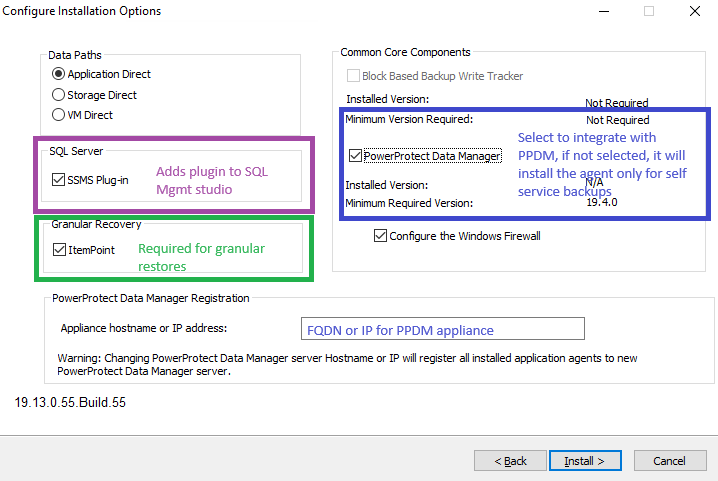Click the Common Core Components group label
The image size is (718, 481).
point(405,52)
